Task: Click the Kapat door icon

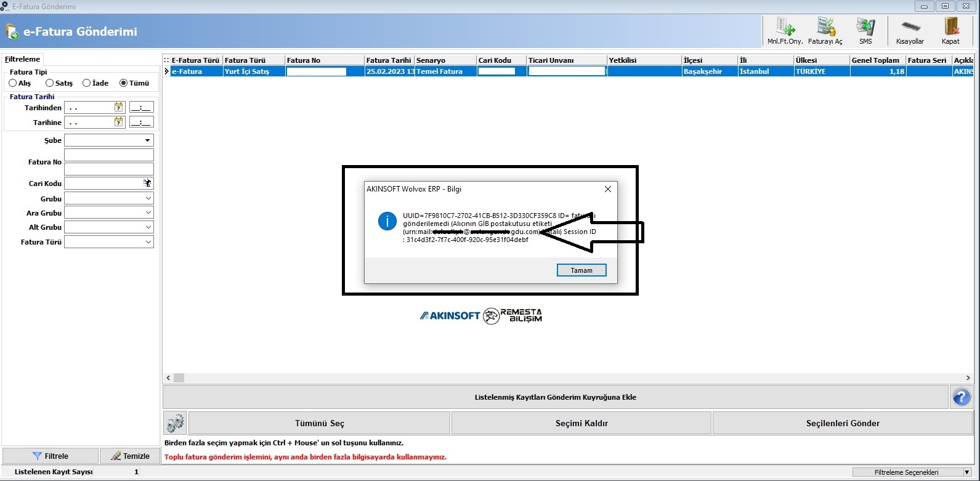Action: (950, 31)
